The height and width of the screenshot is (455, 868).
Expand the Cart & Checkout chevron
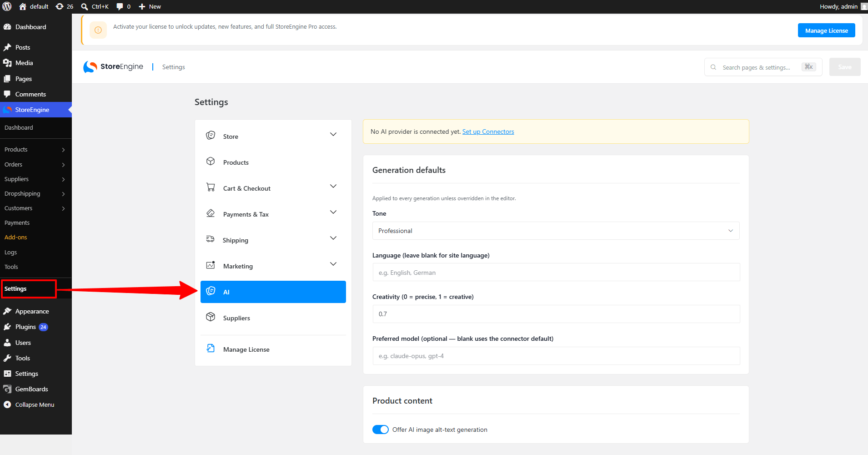[333, 186]
